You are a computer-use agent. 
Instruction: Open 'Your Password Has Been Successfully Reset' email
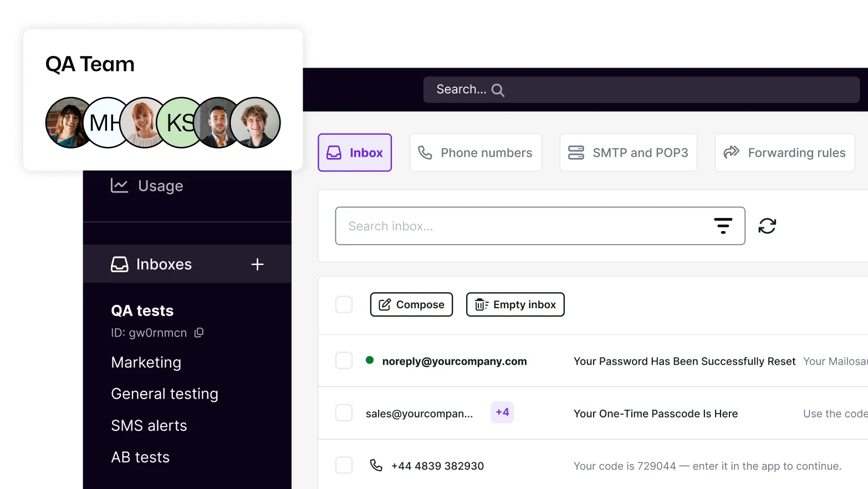[685, 361]
